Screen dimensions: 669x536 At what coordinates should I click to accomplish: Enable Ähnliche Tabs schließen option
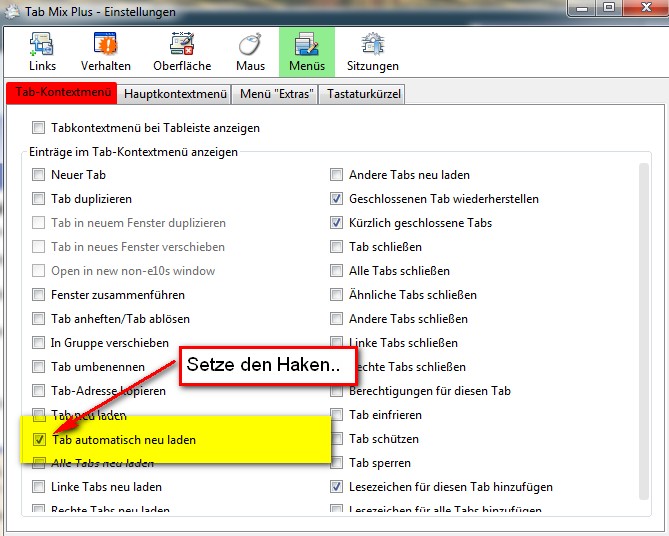(x=336, y=294)
